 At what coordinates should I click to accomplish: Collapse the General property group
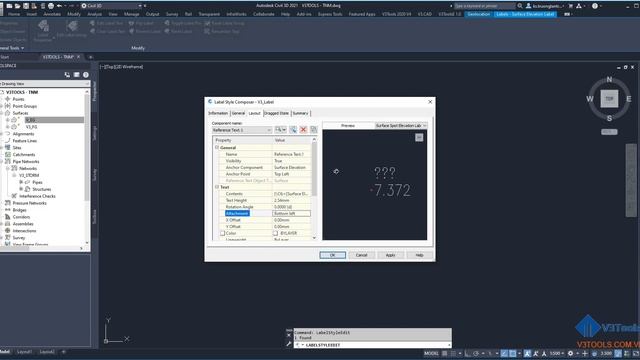click(217, 147)
